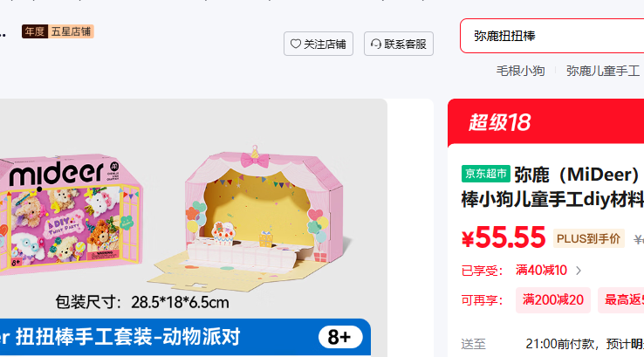Click the 已享受 promotion row label
Screen dimensions: 644x357
click(482, 271)
